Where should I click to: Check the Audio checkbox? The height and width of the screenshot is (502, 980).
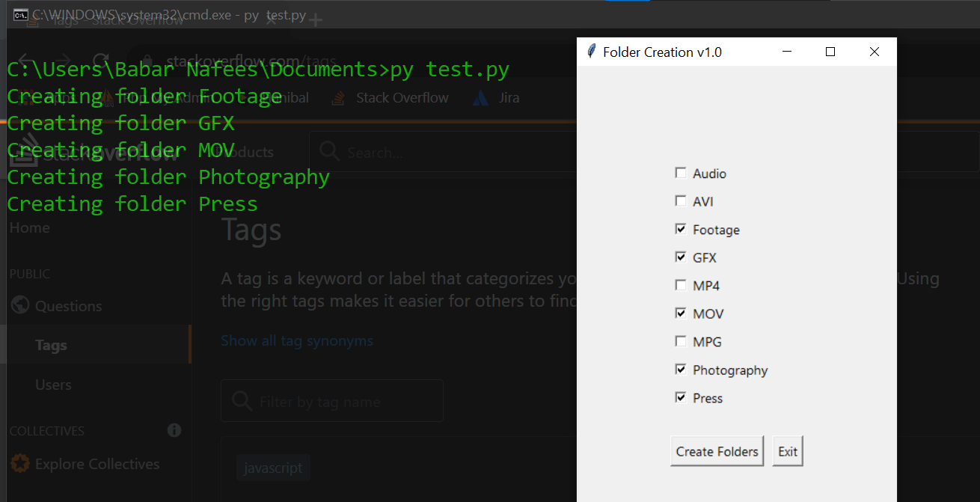pyautogui.click(x=680, y=173)
